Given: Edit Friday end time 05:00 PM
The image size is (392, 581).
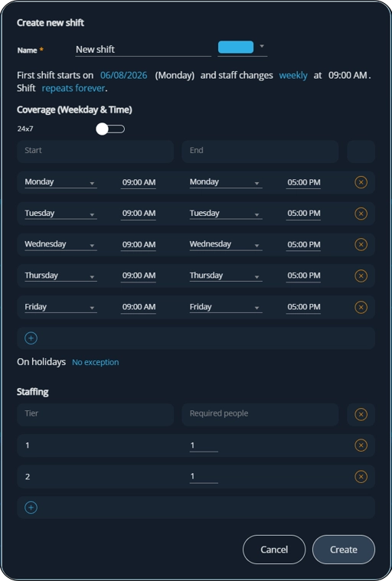Looking at the screenshot, I should (303, 307).
